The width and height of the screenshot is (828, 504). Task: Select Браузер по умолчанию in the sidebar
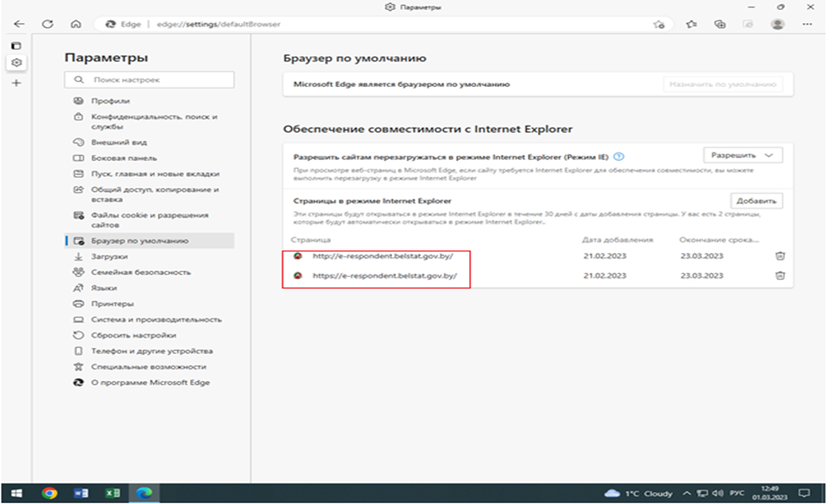pyautogui.click(x=149, y=241)
